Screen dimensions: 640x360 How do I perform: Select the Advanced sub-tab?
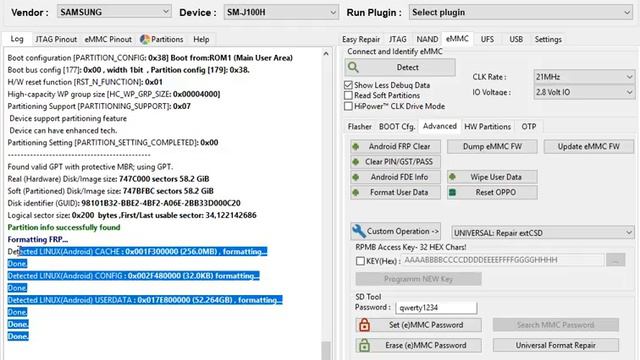tap(440, 126)
